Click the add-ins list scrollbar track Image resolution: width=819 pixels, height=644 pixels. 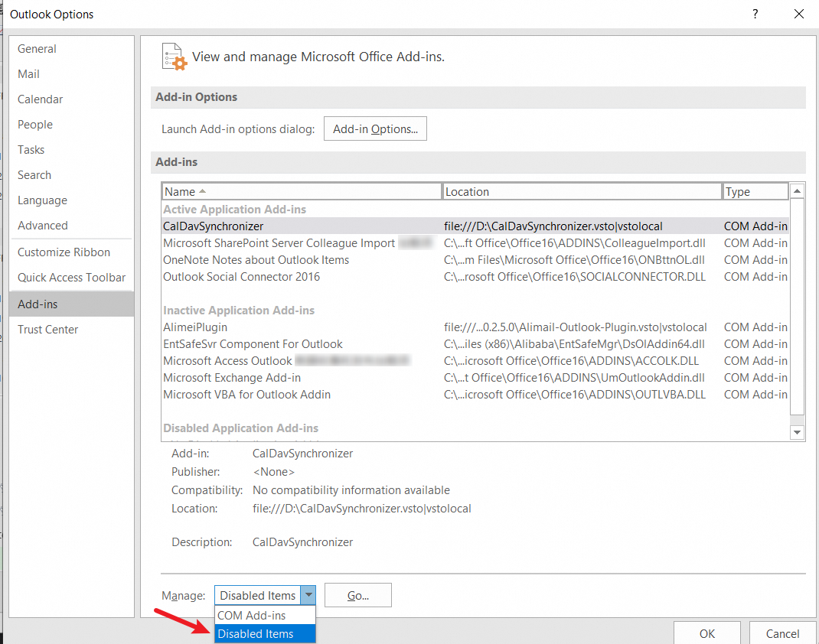[x=797, y=308]
